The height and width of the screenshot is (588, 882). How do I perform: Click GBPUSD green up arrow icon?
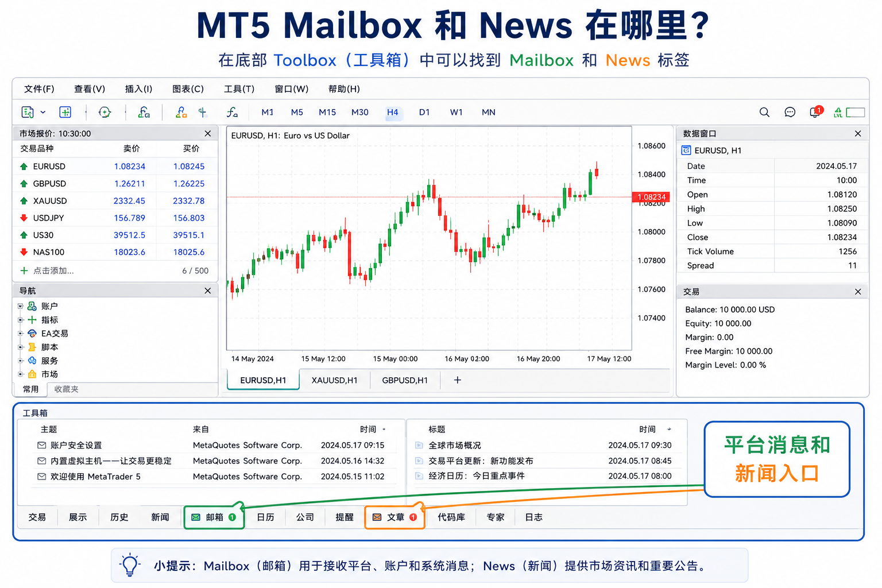point(24,184)
